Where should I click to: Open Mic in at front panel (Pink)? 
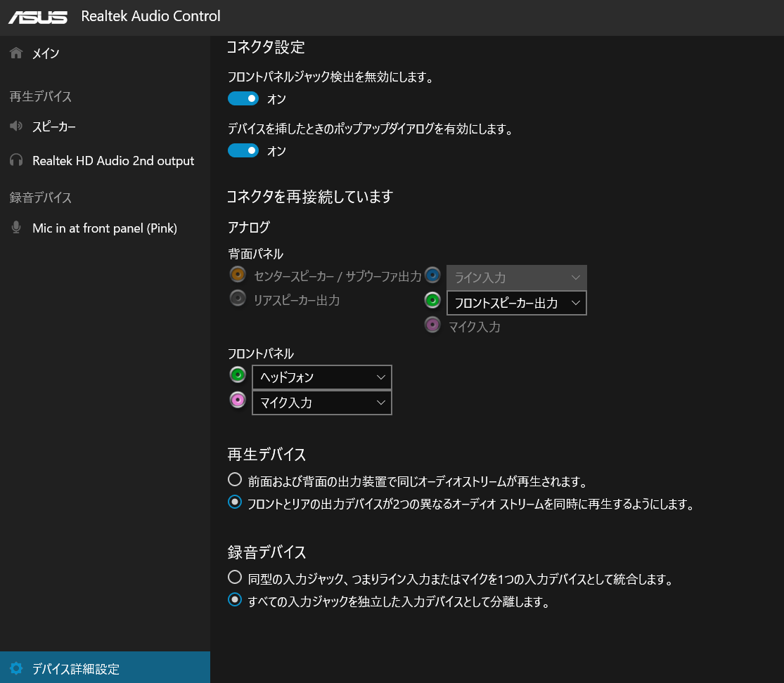(x=104, y=228)
